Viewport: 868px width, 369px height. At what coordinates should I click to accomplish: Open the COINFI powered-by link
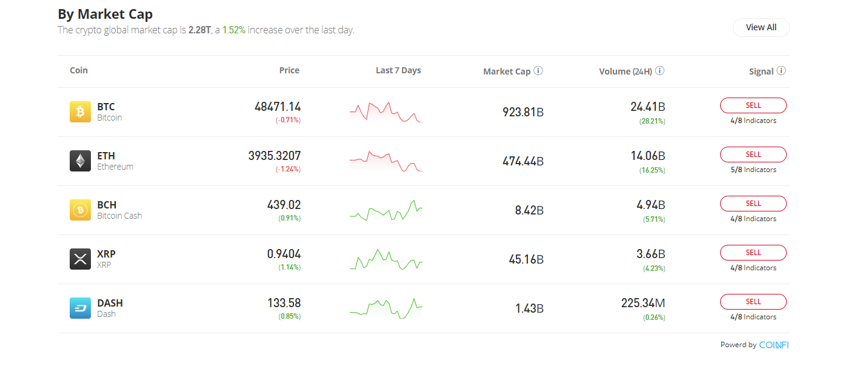774,345
